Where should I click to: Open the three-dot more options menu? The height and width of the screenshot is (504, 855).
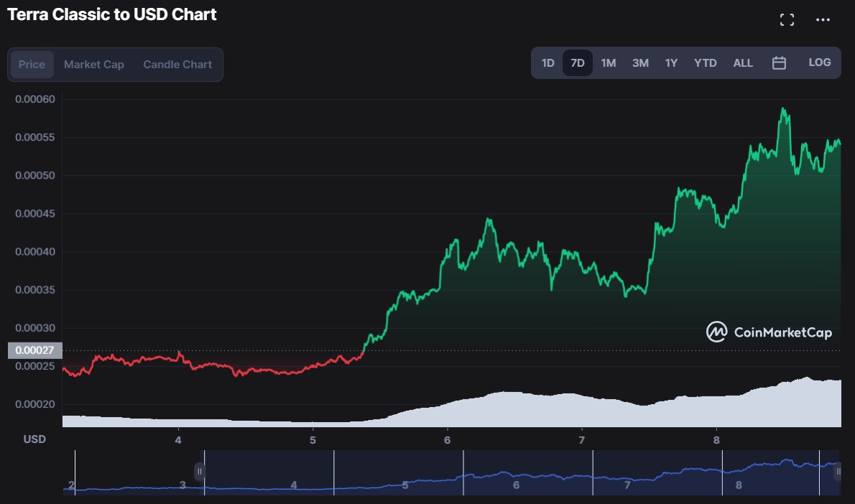pos(823,20)
